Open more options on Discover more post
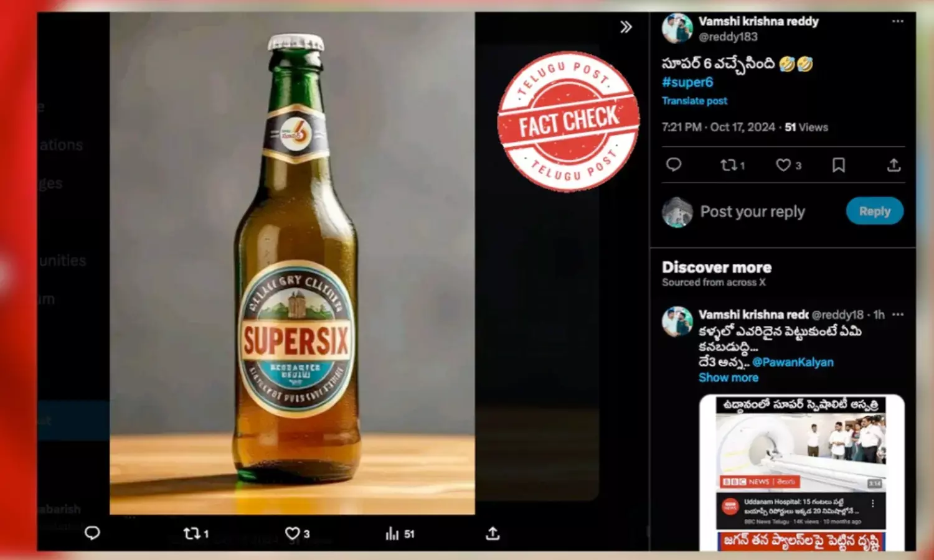 pos(897,315)
